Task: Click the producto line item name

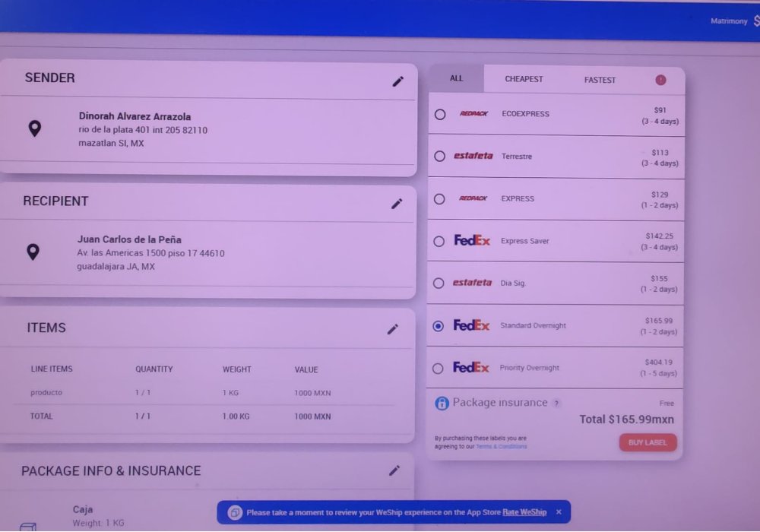Action: click(x=46, y=392)
